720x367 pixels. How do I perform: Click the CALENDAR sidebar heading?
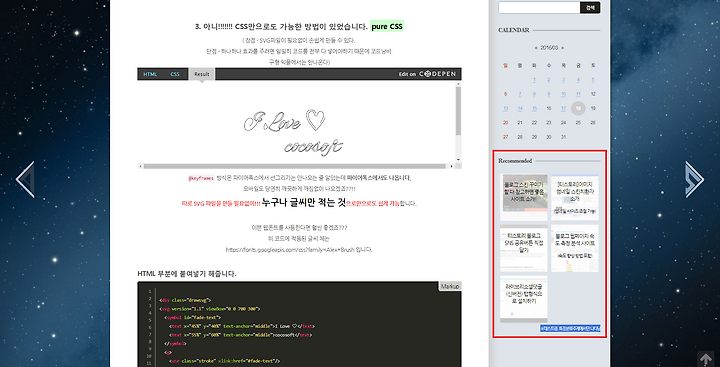[x=513, y=30]
